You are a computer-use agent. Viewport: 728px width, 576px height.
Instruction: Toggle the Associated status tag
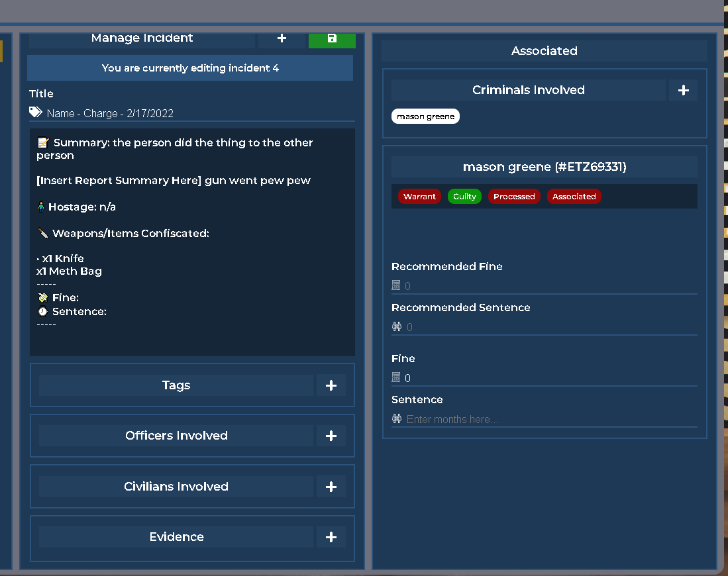click(574, 197)
